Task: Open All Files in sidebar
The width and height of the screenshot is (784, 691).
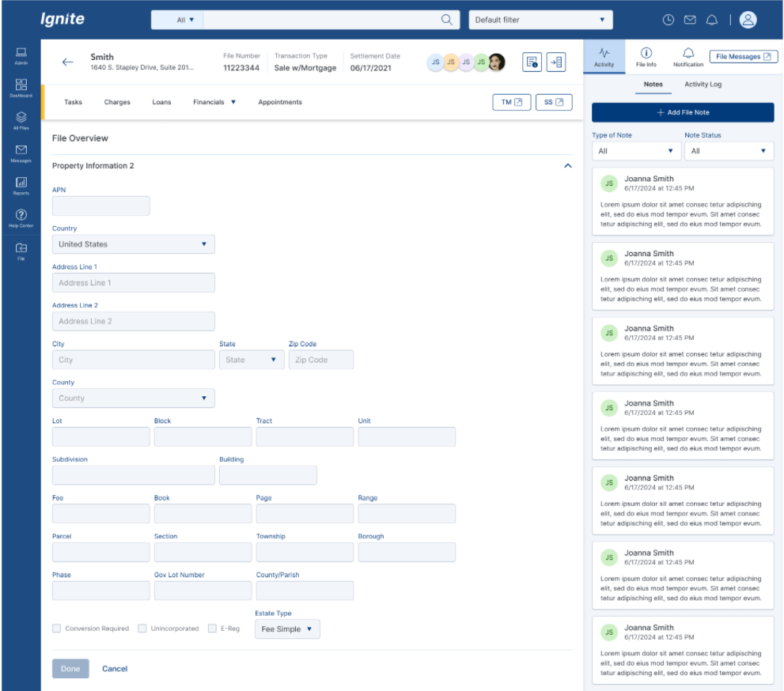Action: (21, 120)
